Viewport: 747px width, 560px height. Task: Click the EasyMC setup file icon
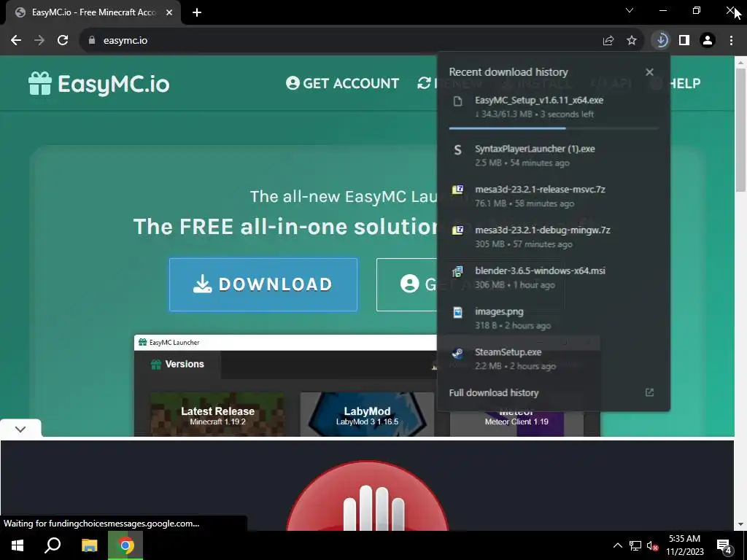tap(458, 101)
